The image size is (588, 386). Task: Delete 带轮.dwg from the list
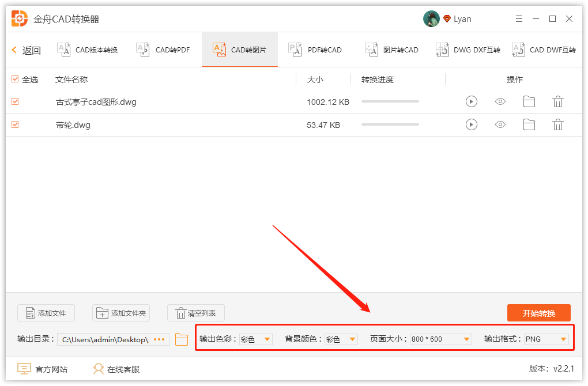pos(557,124)
